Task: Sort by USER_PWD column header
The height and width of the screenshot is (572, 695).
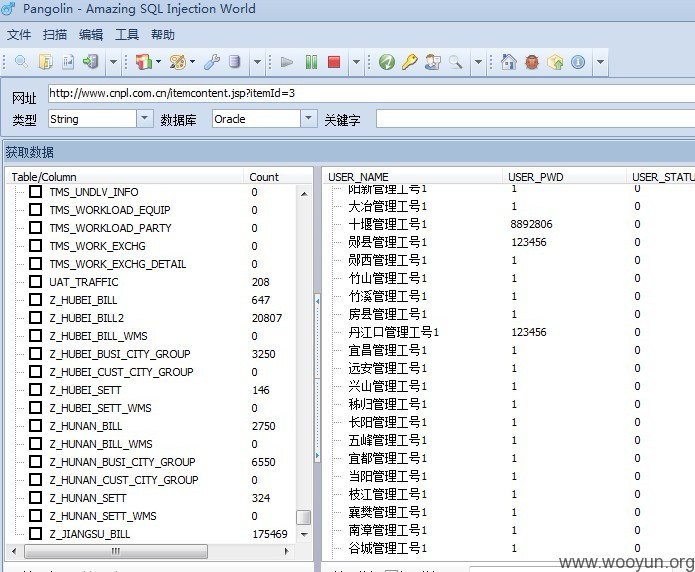Action: (564, 177)
